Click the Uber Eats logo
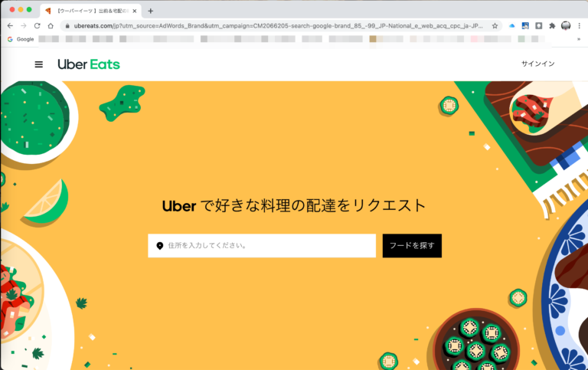Viewport: 588px width, 370px height. click(x=89, y=64)
